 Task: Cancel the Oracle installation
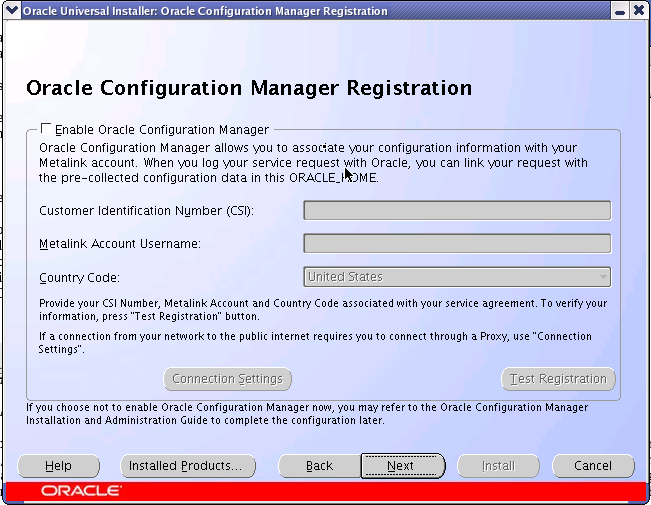pyautogui.click(x=593, y=466)
